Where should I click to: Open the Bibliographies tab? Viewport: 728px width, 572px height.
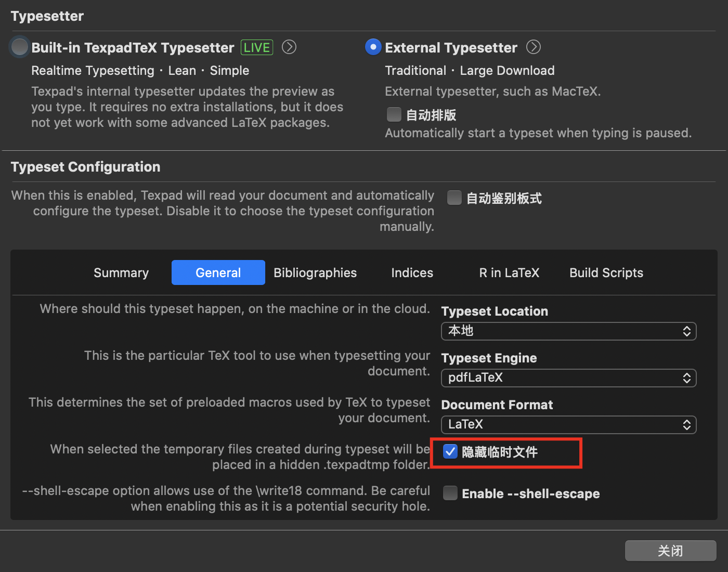pos(315,273)
